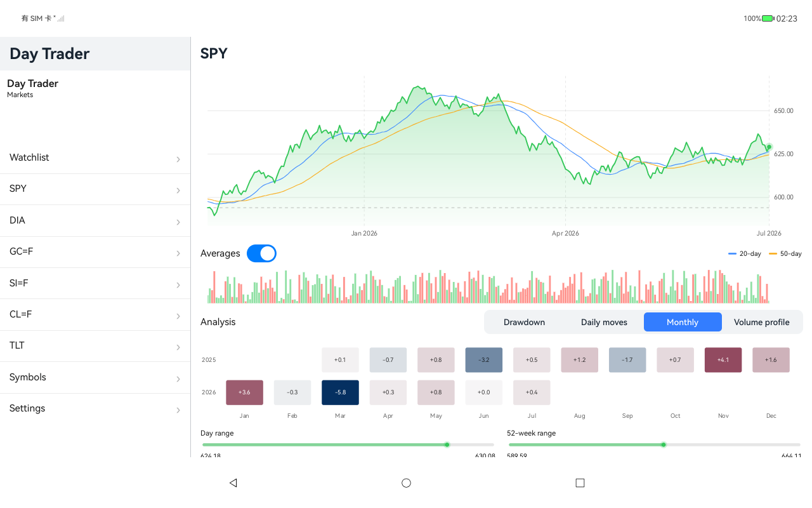Viewport: 812px width, 508px height.
Task: Open the Symbols row chevron
Action: pyautogui.click(x=178, y=379)
